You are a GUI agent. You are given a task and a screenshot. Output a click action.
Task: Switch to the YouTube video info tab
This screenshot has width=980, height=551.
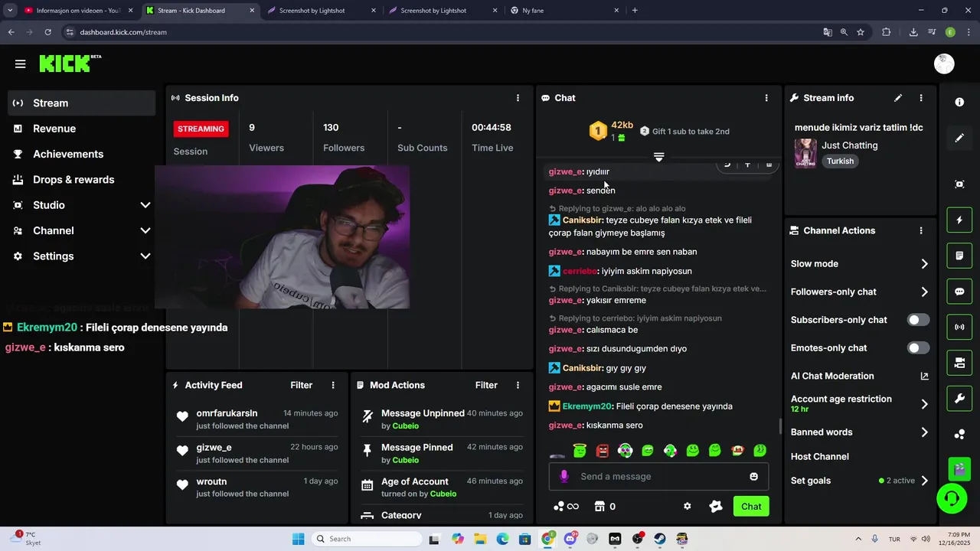[x=78, y=11]
